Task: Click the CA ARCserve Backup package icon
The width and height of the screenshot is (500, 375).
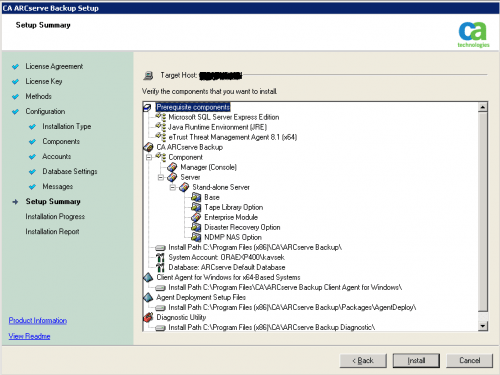Action: pos(148,147)
